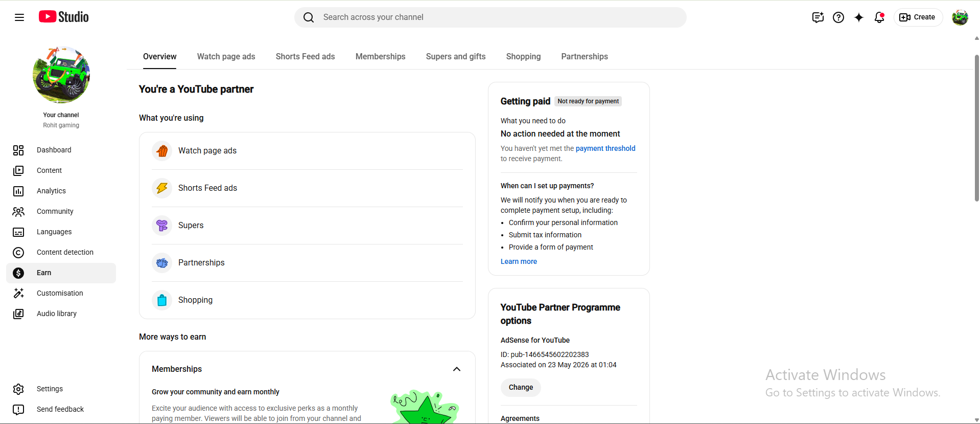Open the Shorts Feed ads row
The width and height of the screenshot is (980, 424).
(x=307, y=188)
